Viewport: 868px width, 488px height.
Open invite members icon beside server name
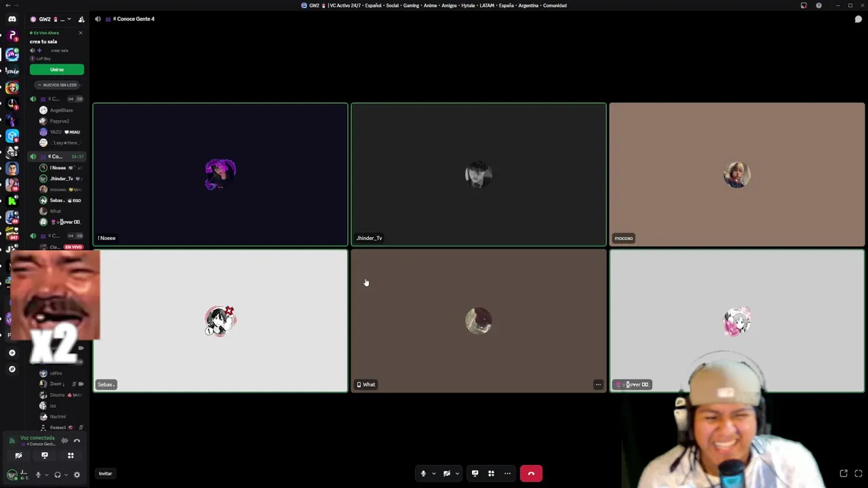pyautogui.click(x=81, y=19)
